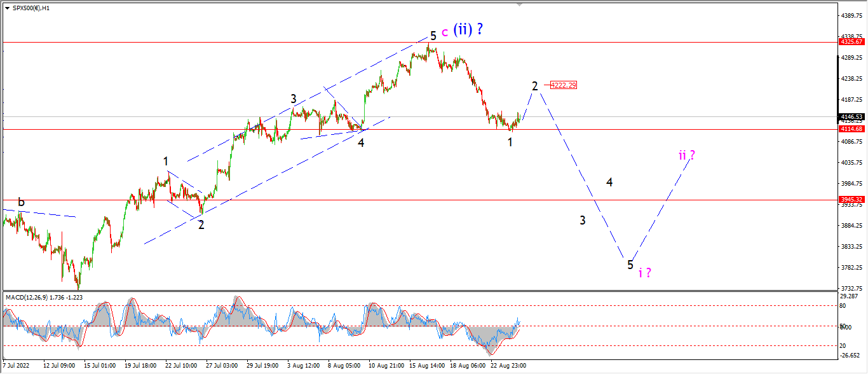868x374 pixels.
Task: Select wave label 5 near 3833 low
Action: click(x=630, y=265)
